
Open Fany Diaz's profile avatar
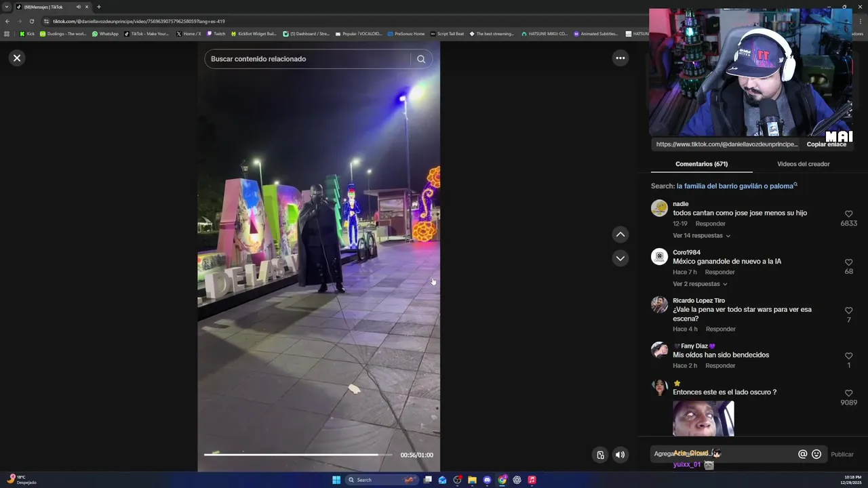coord(659,350)
